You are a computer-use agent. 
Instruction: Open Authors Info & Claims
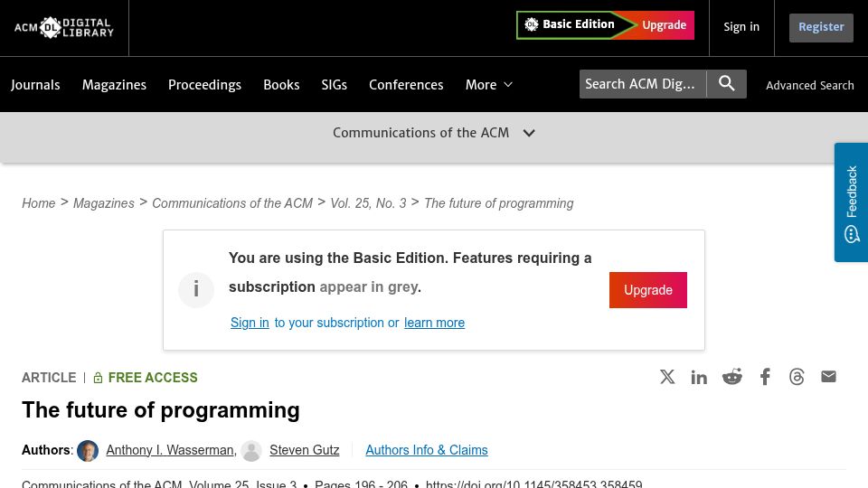(427, 450)
